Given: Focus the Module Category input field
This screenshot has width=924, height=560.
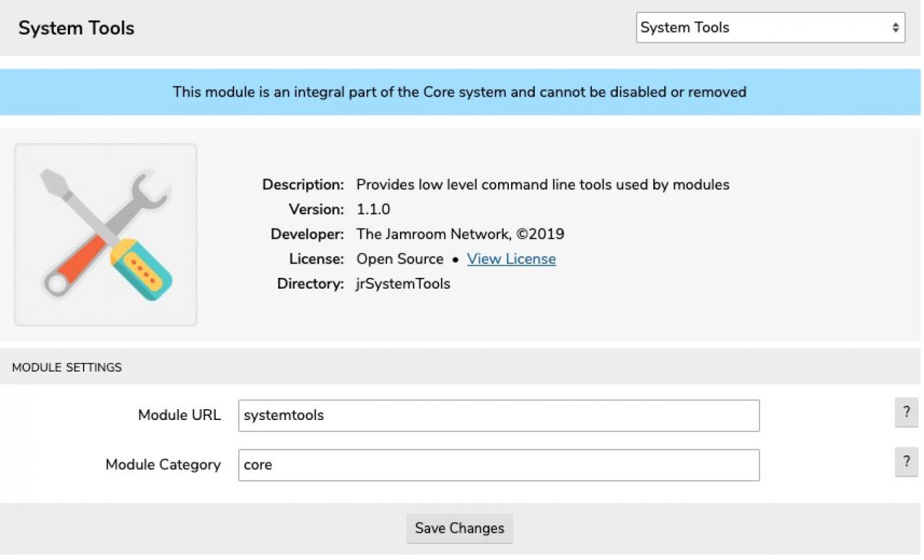Looking at the screenshot, I should [x=498, y=465].
